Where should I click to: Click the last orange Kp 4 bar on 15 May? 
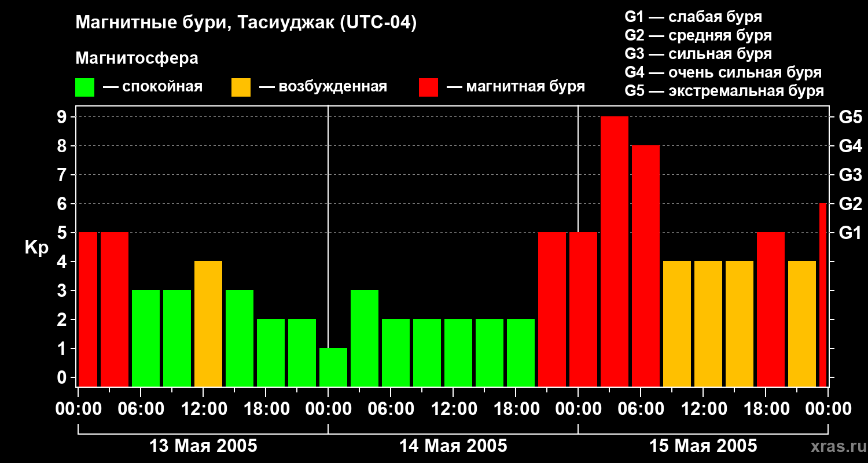(x=802, y=324)
